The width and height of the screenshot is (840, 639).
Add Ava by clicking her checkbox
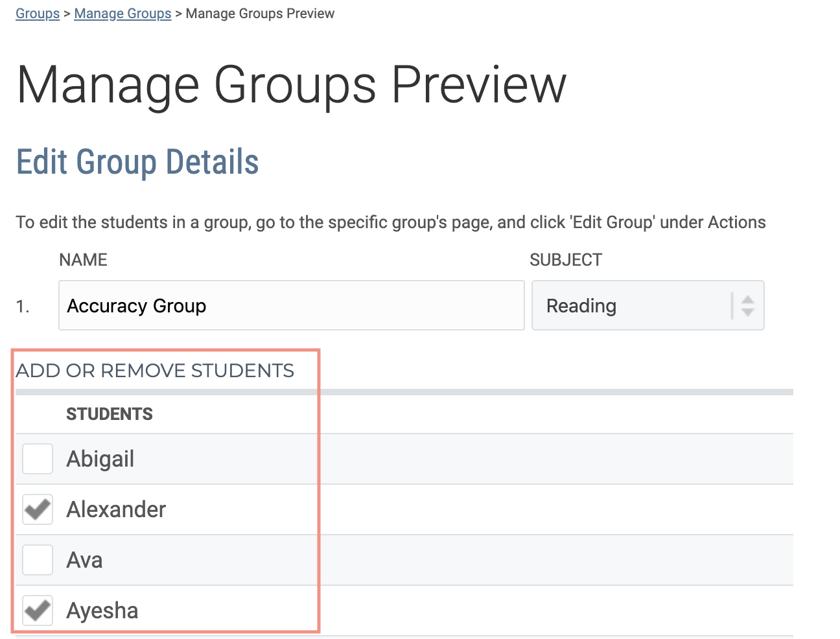click(x=37, y=559)
